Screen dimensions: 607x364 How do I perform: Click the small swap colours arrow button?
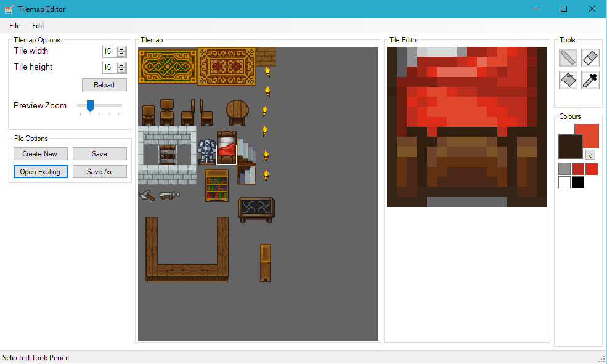(x=590, y=155)
